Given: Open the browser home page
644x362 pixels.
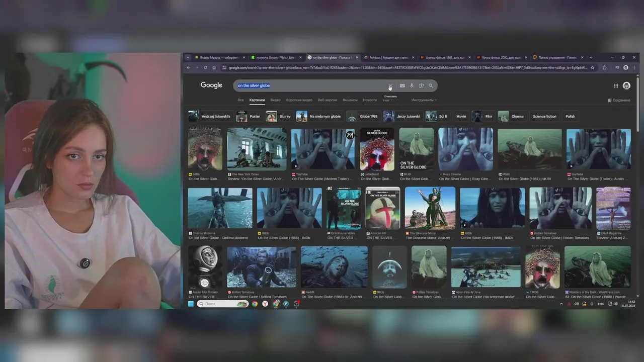Looking at the screenshot, I should 214,67.
